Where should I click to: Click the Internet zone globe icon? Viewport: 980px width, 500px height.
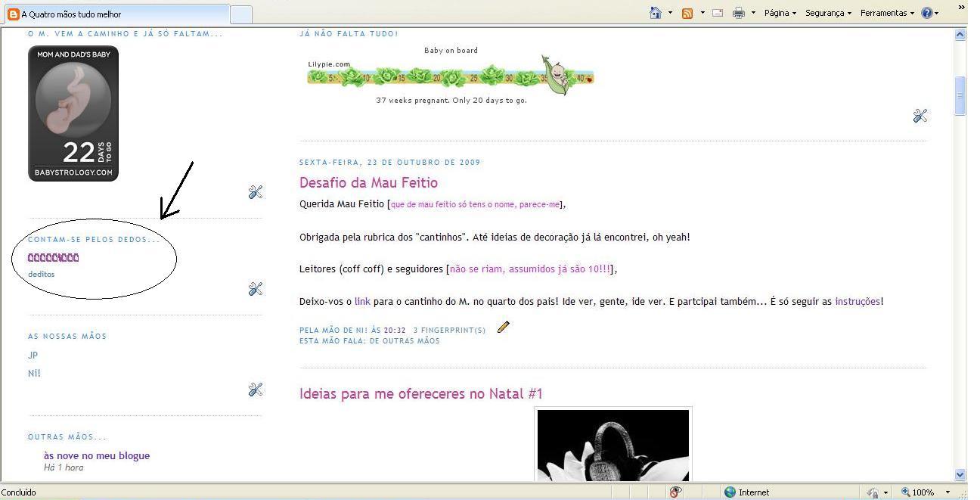(730, 492)
